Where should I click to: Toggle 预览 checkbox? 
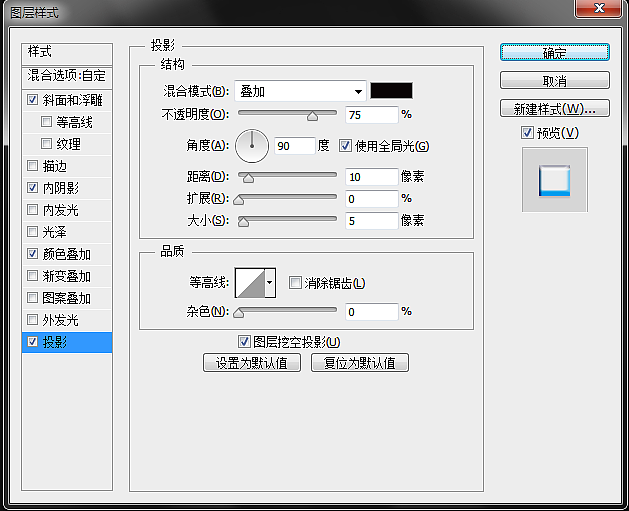pos(527,133)
